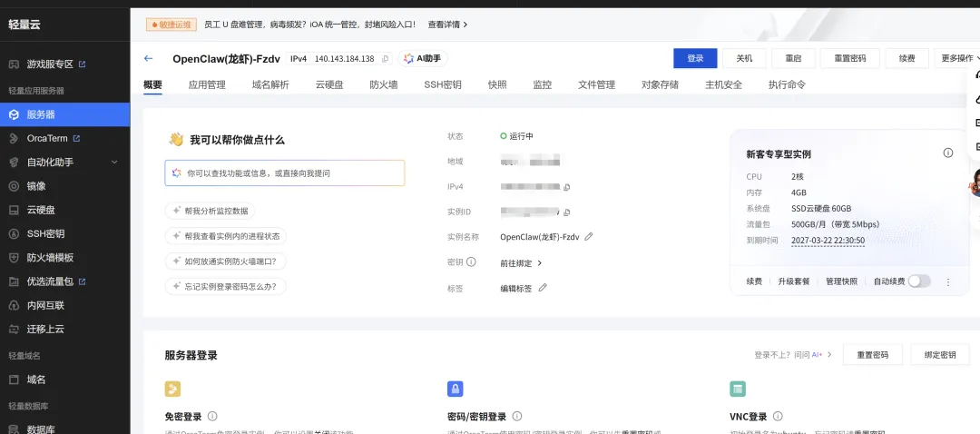Click the 自动化助手 sidebar icon
980x434 pixels.
[14, 162]
